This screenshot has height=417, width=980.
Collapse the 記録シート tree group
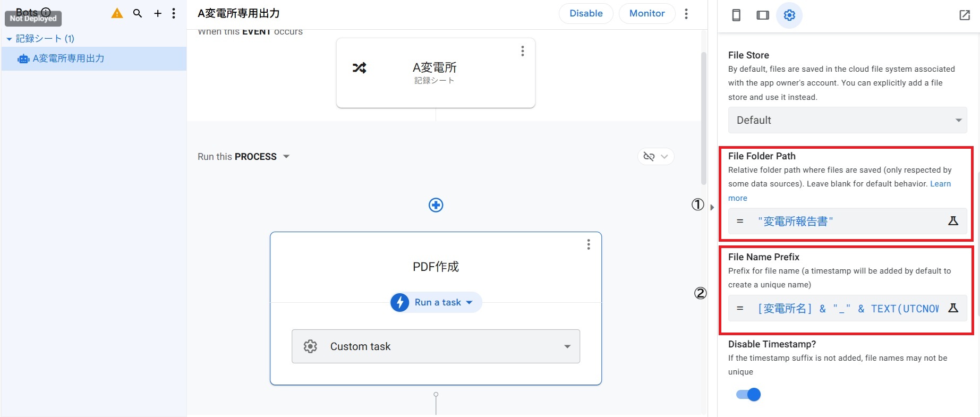(x=9, y=39)
